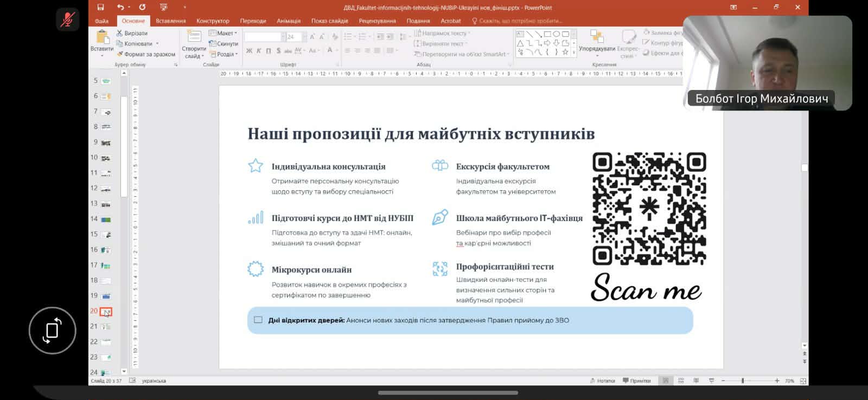Switch to slide sorter view icon
The height and width of the screenshot is (400, 868).
(681, 380)
